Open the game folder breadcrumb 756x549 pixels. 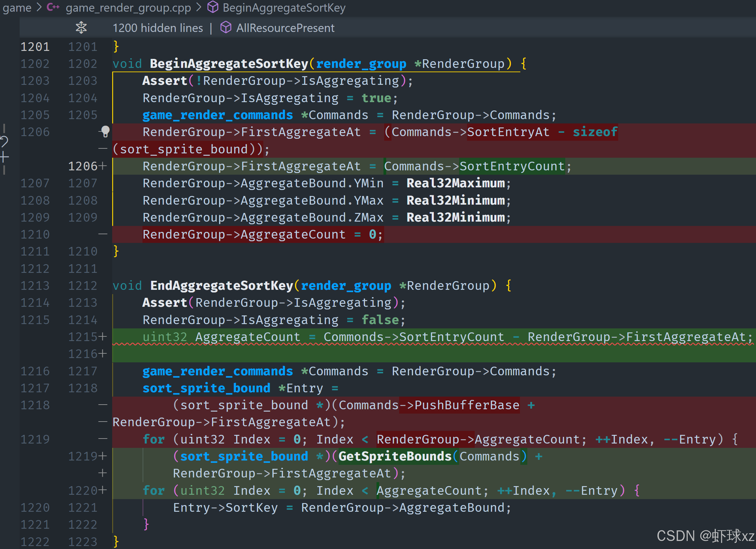pos(17,7)
